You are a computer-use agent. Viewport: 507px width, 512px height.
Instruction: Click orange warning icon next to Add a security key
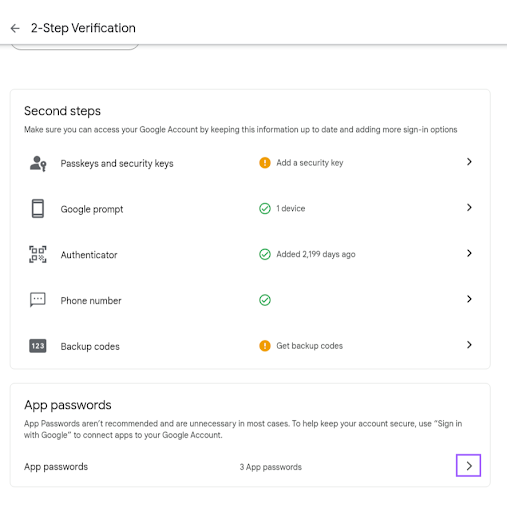pos(265,163)
